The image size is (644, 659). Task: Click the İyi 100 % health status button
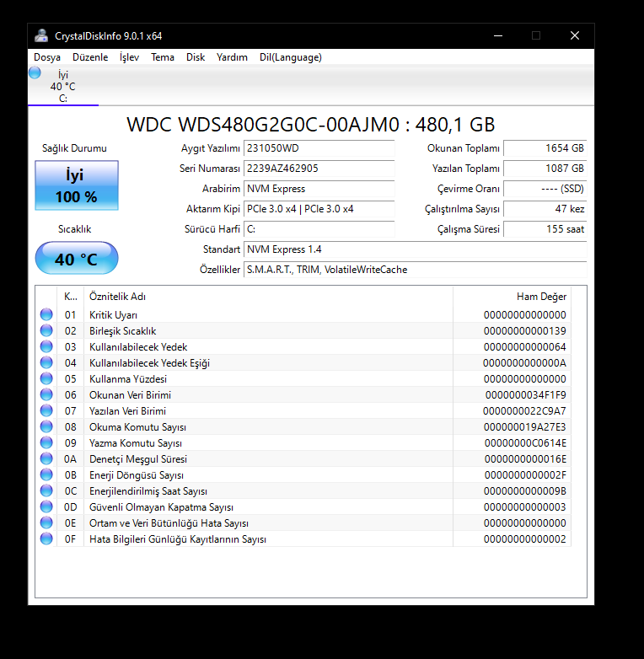pyautogui.click(x=77, y=185)
